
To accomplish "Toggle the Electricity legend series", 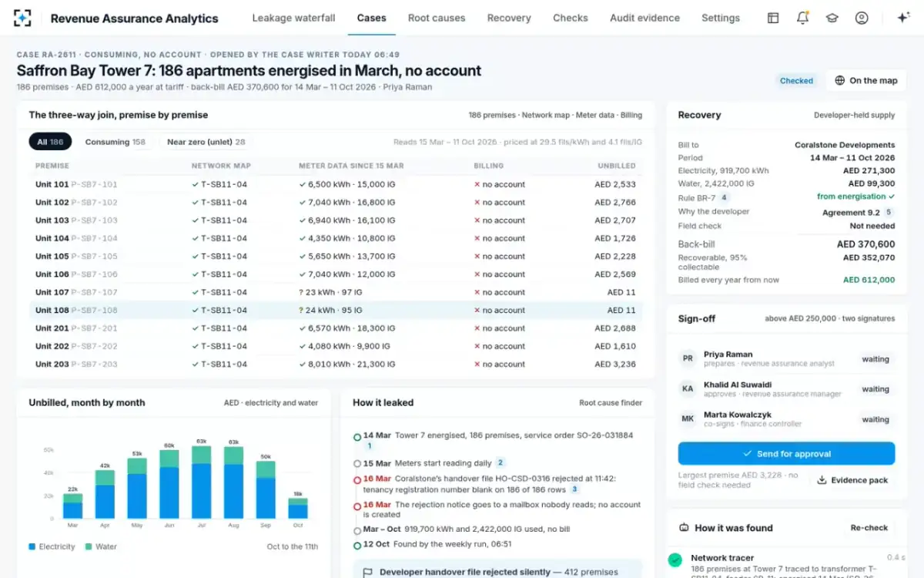I will [x=52, y=546].
